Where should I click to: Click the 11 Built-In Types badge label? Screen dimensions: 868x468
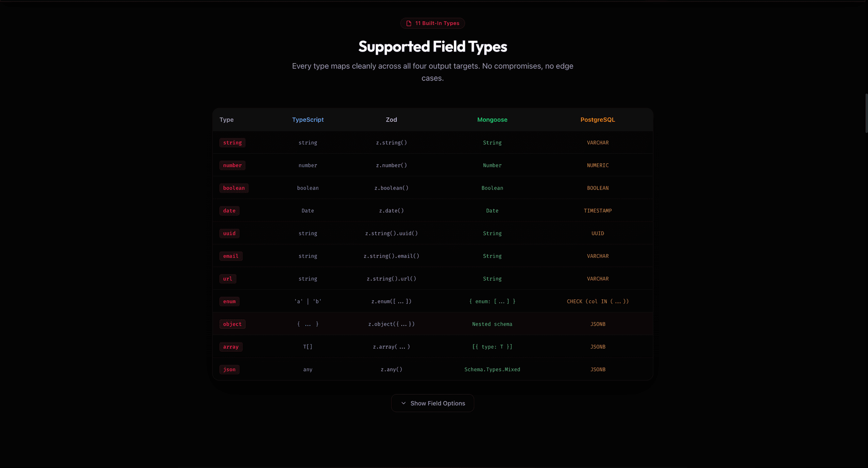pyautogui.click(x=437, y=23)
